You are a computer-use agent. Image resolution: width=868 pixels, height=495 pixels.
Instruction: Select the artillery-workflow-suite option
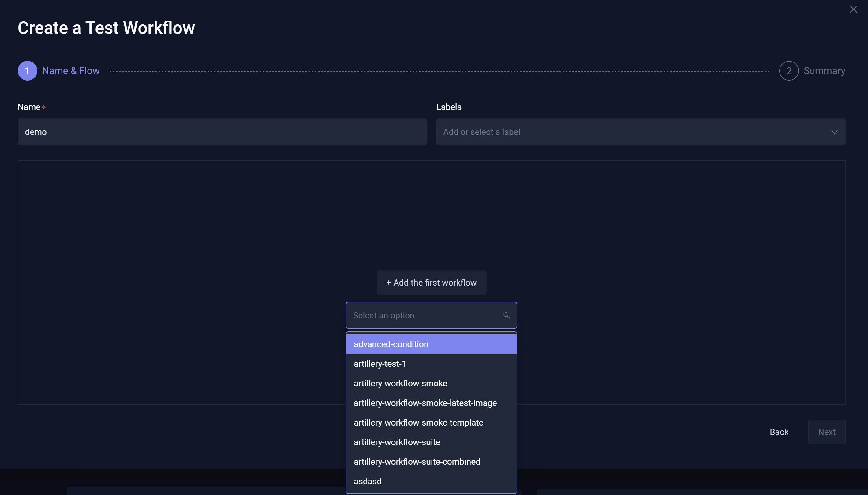click(397, 442)
